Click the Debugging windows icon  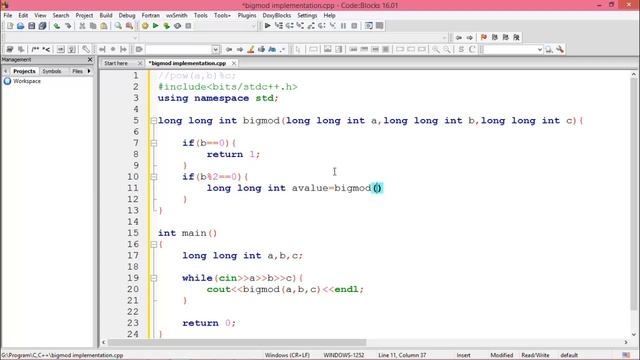pos(369,26)
